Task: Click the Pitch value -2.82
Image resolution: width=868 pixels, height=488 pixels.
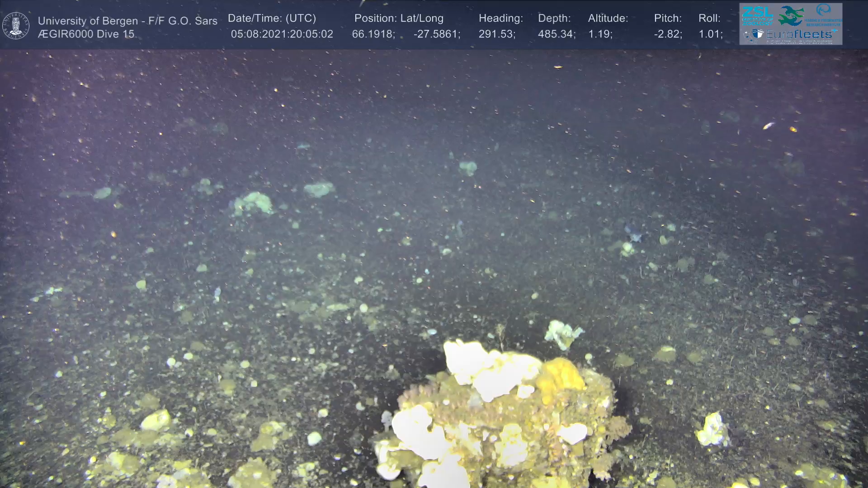Action: point(667,34)
